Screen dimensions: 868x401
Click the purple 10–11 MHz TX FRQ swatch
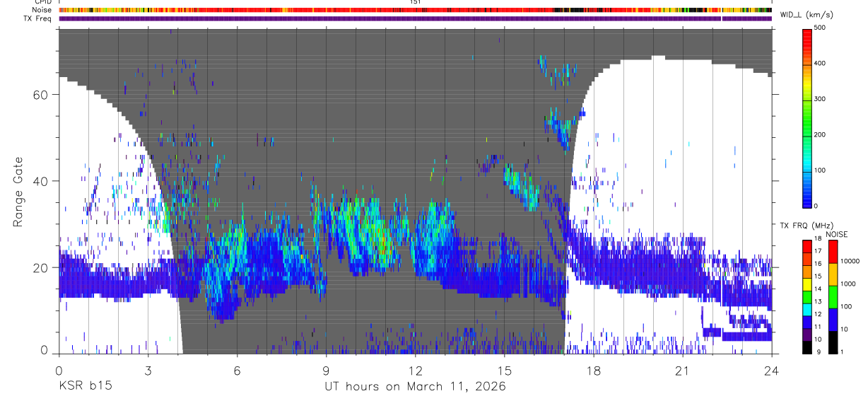coord(807,335)
